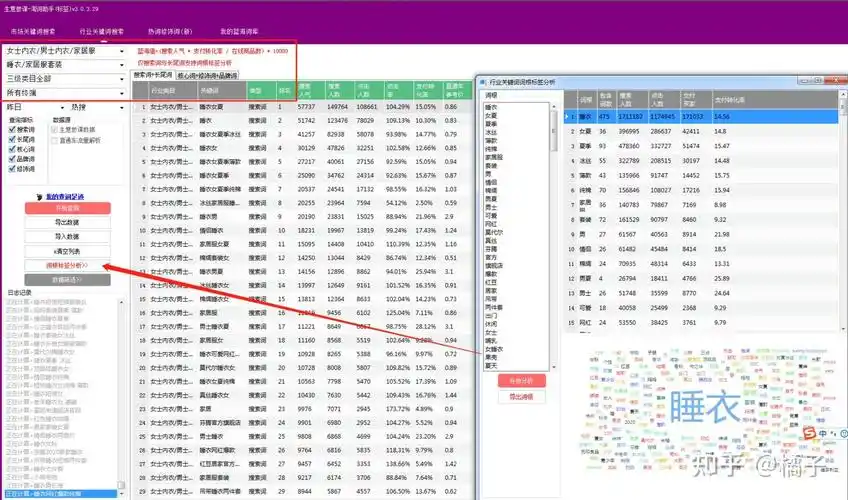Select the 情侣 row with value 18.5

701,249
